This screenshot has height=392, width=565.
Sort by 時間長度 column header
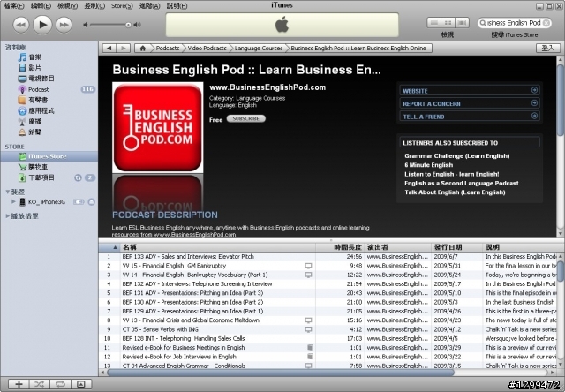[340, 247]
